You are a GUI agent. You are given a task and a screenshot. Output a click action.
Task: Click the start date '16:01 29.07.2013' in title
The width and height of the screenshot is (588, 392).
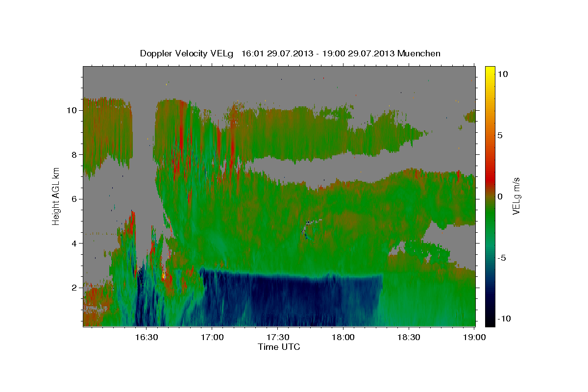point(276,53)
